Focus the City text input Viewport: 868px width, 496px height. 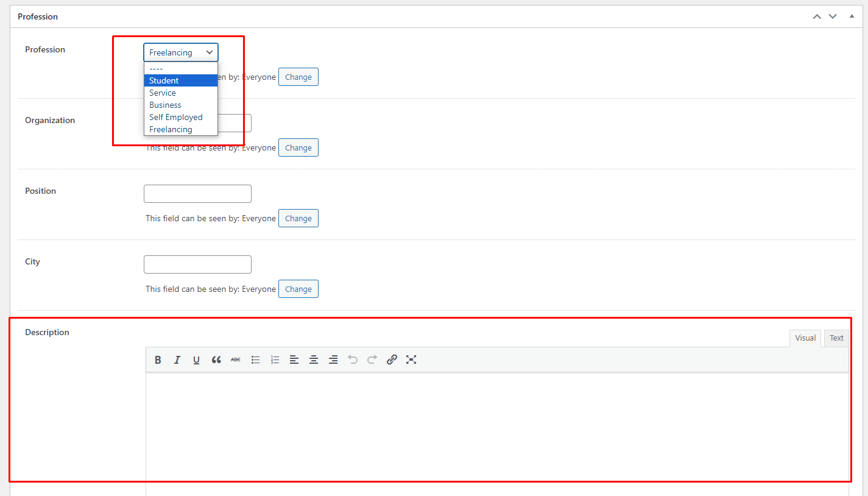point(197,264)
